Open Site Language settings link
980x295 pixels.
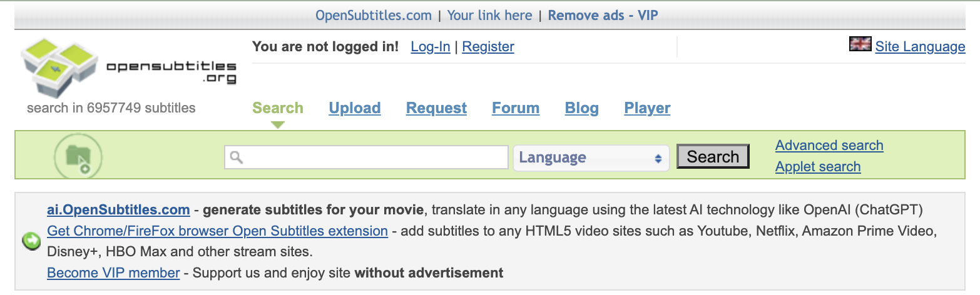coord(920,47)
